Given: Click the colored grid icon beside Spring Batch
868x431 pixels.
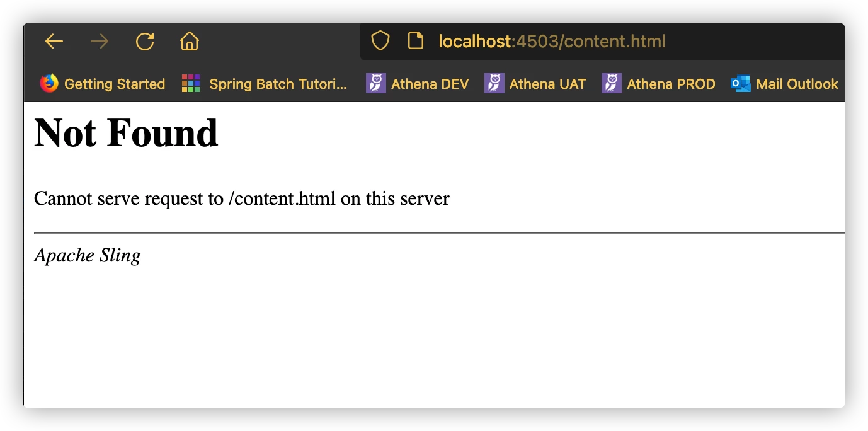Looking at the screenshot, I should point(191,83).
